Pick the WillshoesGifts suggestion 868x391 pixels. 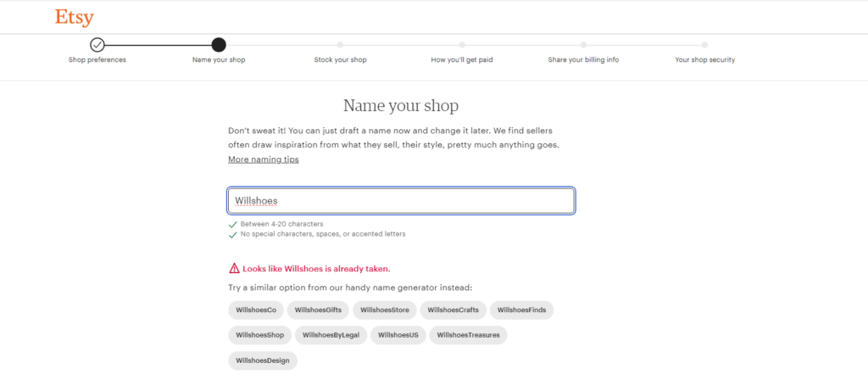[318, 310]
